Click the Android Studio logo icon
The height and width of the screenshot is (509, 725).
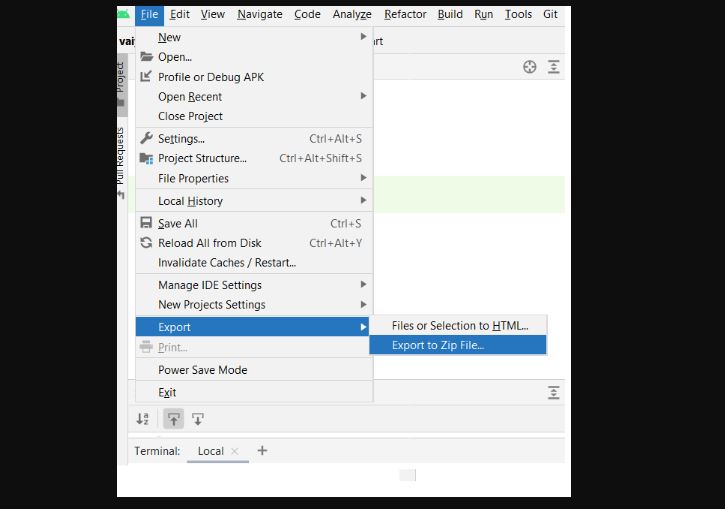[x=123, y=14]
